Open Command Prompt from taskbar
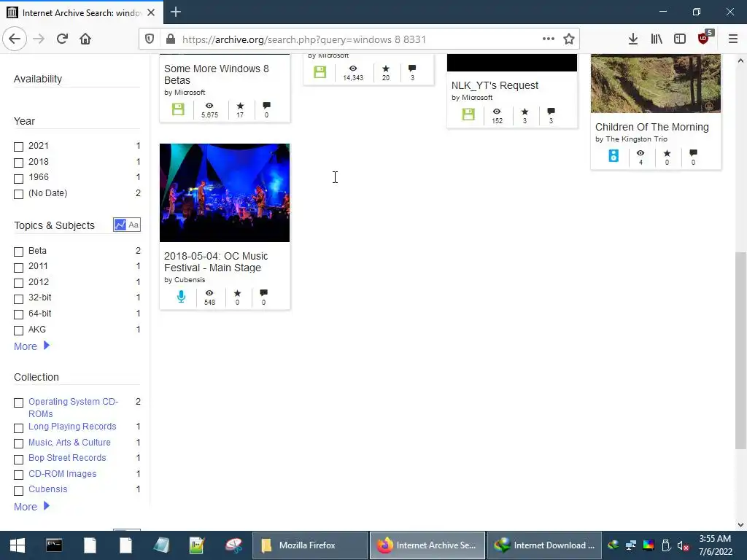747x560 pixels. click(54, 545)
